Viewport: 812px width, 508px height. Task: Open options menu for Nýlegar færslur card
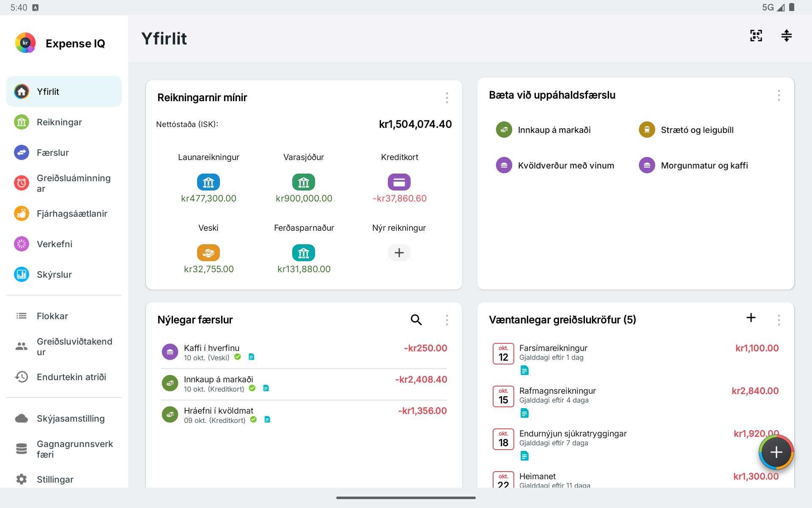click(x=447, y=320)
